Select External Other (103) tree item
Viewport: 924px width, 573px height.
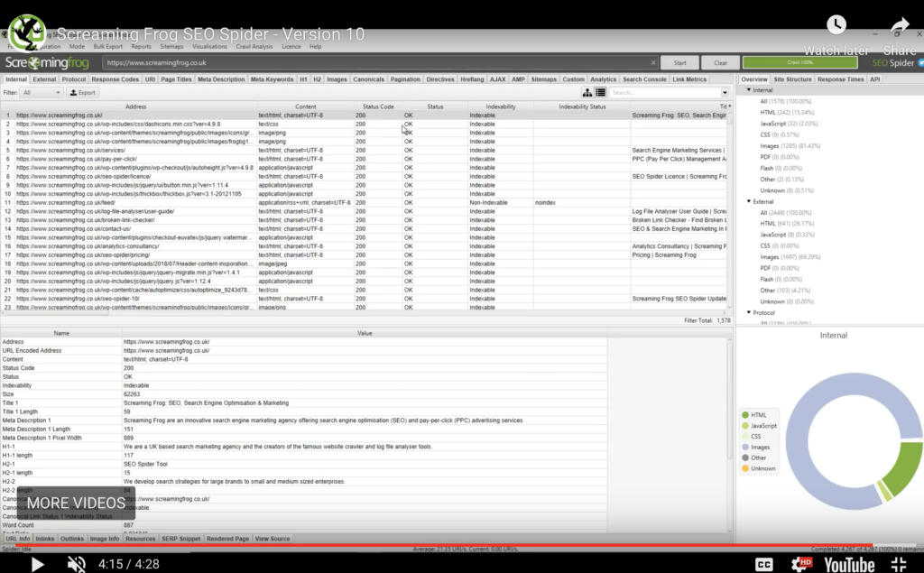tap(785, 291)
